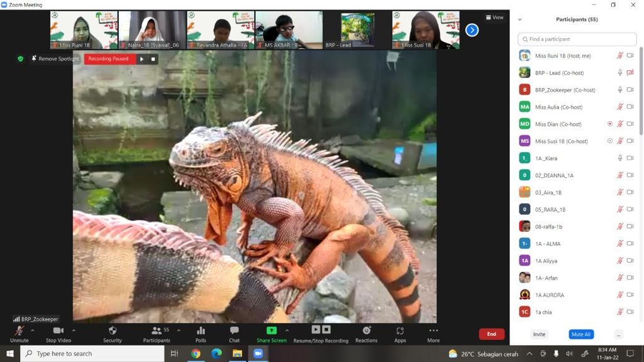Click the green Share Screen icon
The image size is (644, 362).
click(271, 331)
